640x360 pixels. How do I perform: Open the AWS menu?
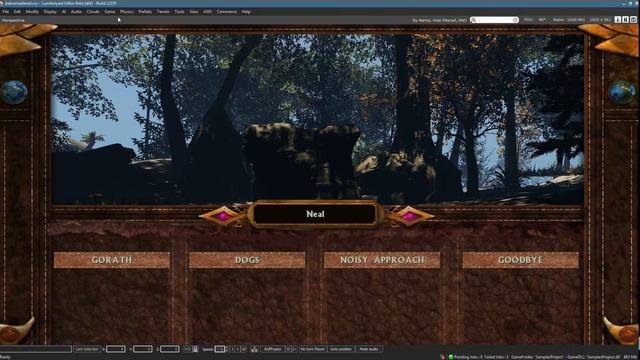click(207, 12)
